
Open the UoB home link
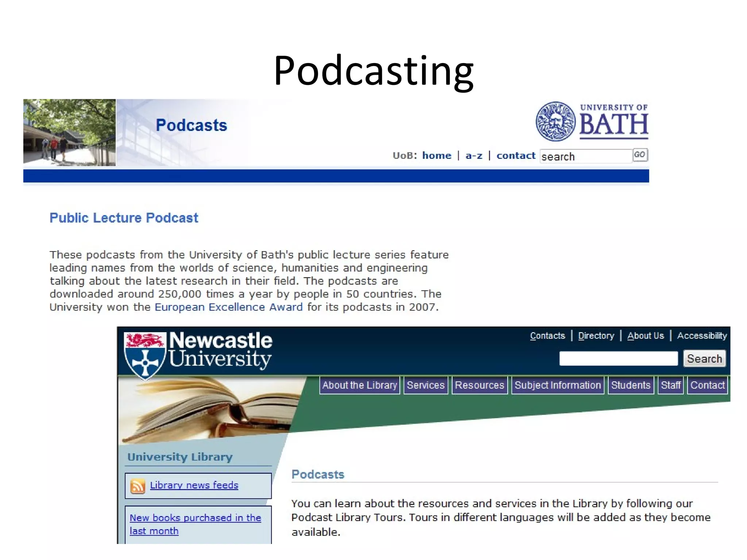tap(437, 156)
